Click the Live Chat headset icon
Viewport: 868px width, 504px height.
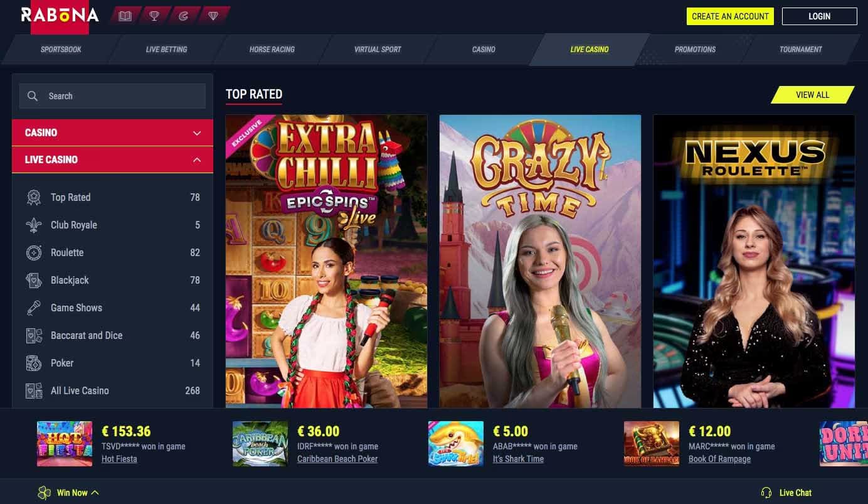pyautogui.click(x=766, y=493)
